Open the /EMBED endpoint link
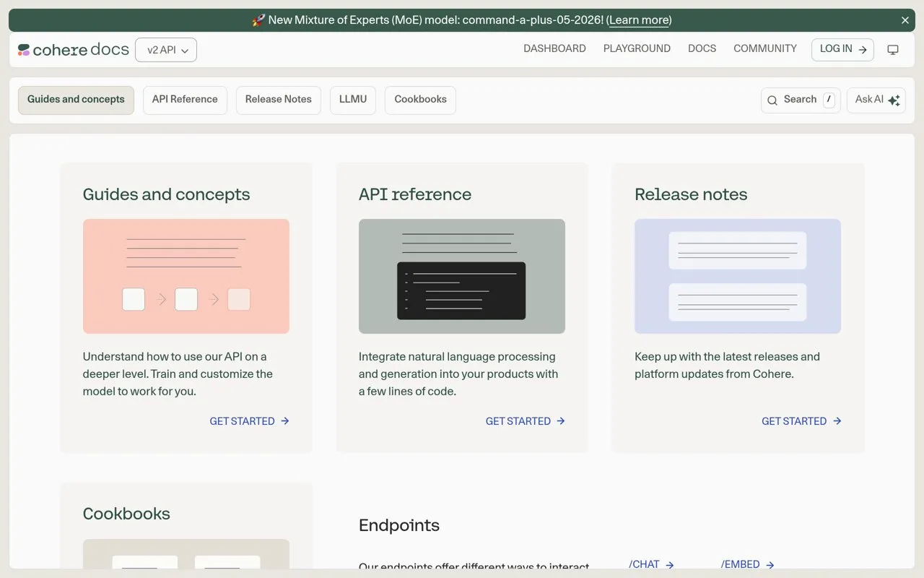 coord(747,564)
